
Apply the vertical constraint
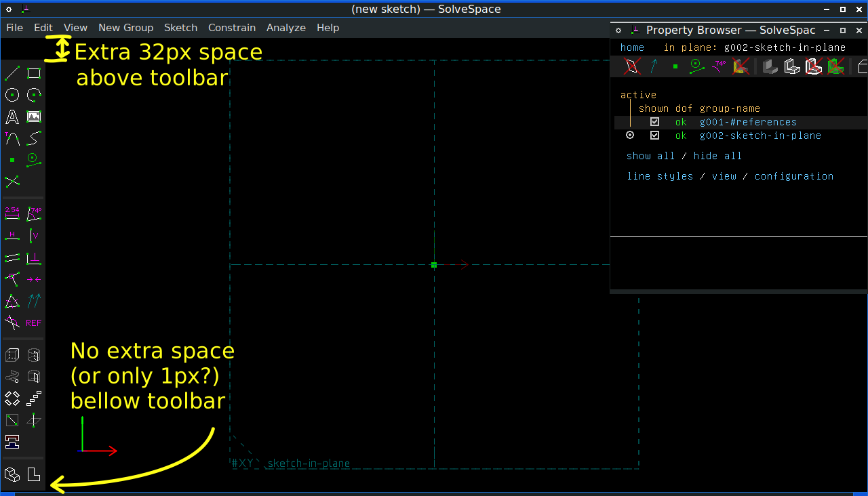point(33,235)
